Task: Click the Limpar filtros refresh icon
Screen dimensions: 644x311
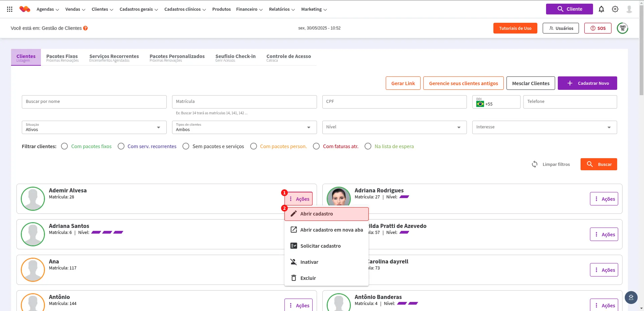Action: click(535, 164)
